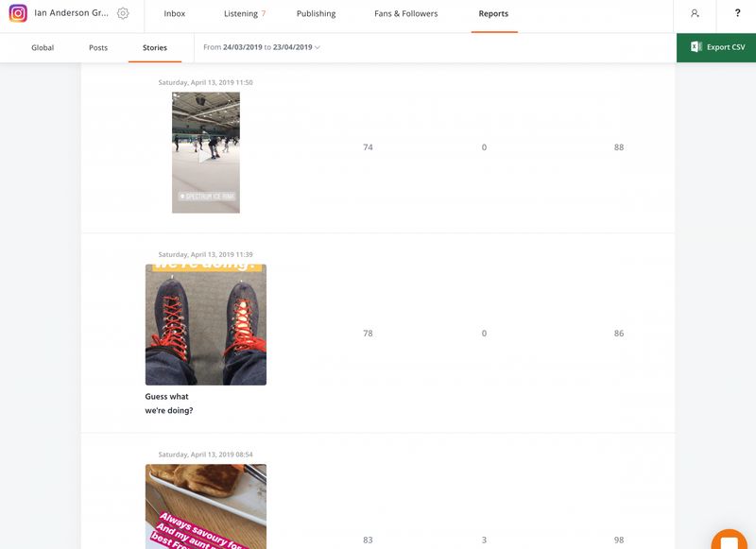Click the start date 24/03/2019

[x=243, y=47]
